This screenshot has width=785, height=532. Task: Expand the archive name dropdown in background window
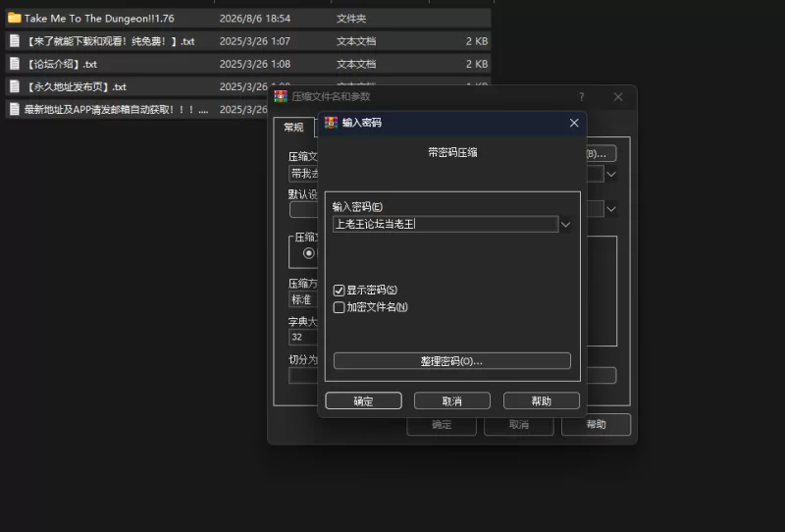click(x=611, y=175)
